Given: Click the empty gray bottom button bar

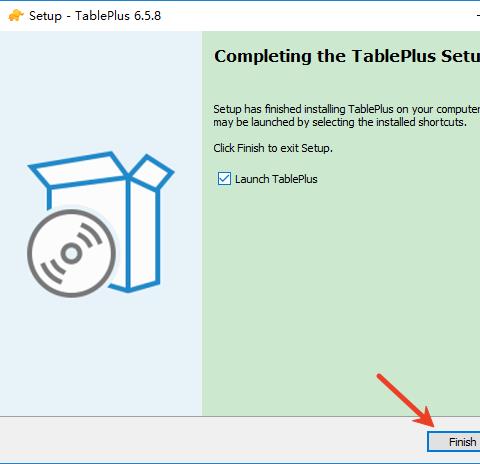Looking at the screenshot, I should 213,440.
